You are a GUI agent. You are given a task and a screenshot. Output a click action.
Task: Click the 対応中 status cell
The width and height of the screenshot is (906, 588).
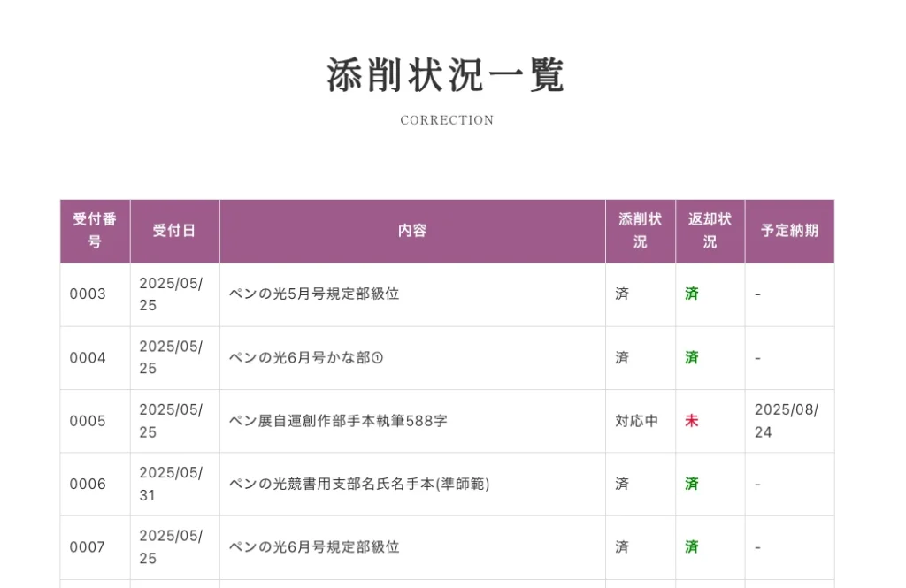coord(636,421)
